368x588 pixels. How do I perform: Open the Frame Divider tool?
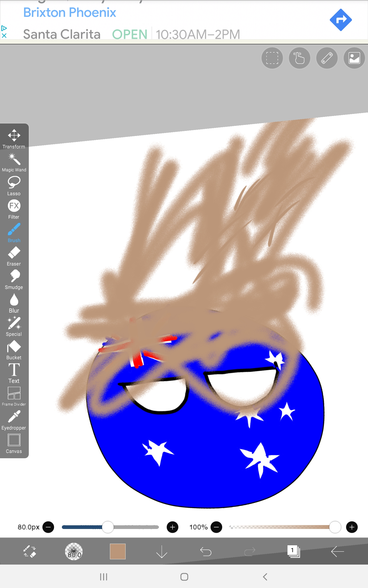coord(14,397)
